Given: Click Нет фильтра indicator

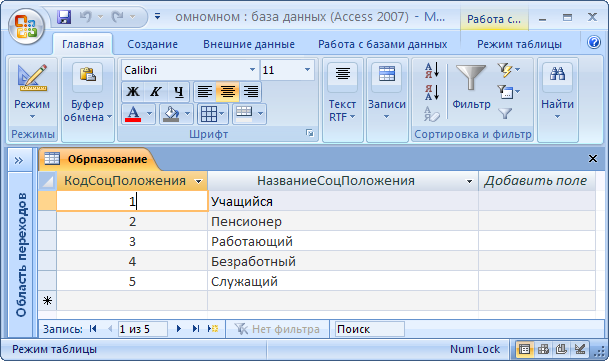Looking at the screenshot, I should 277,329.
